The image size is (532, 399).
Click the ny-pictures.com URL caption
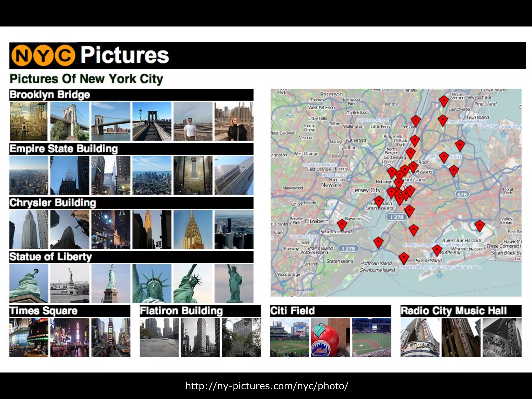(267, 386)
